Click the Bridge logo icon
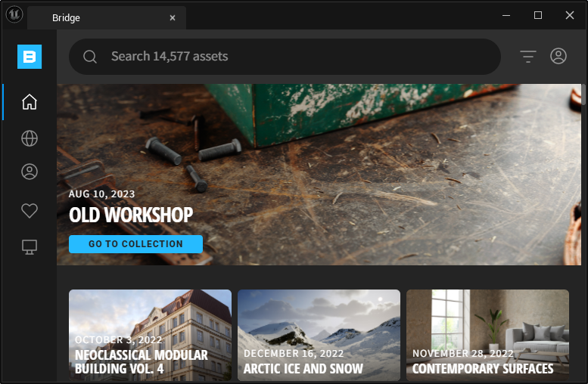Image resolution: width=588 pixels, height=384 pixels. point(30,57)
